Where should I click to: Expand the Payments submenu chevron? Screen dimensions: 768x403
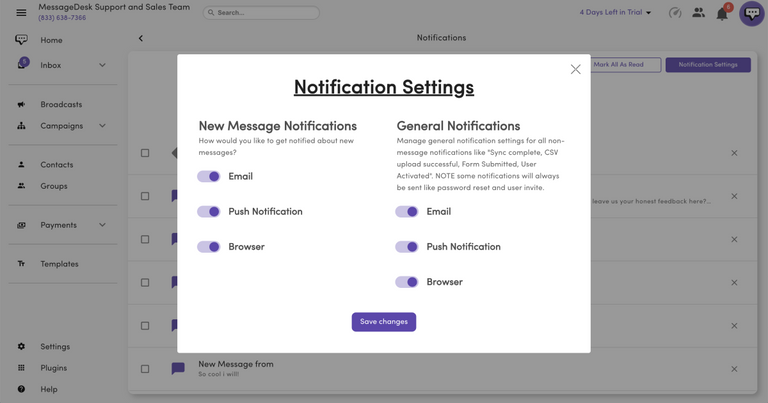102,225
